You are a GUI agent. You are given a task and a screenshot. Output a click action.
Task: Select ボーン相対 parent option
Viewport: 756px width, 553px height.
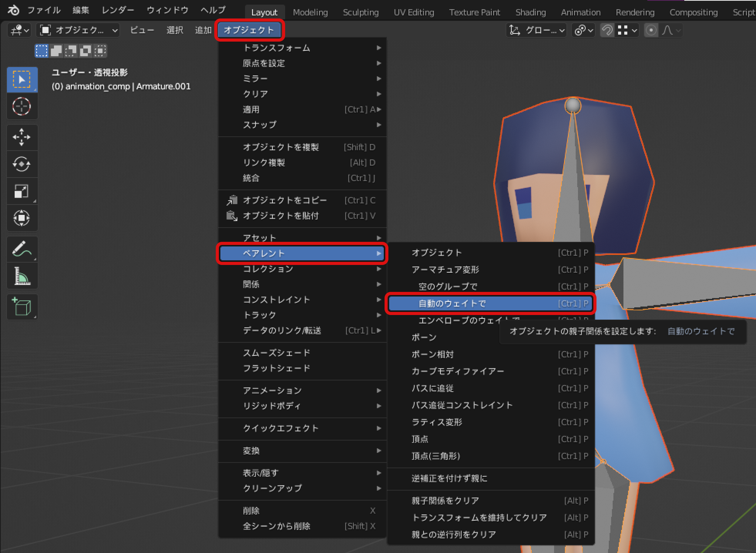pyautogui.click(x=491, y=354)
